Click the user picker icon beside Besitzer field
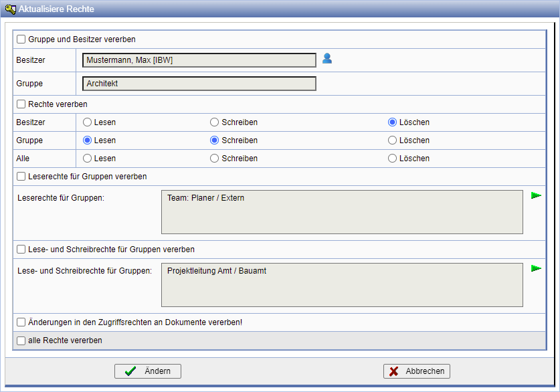 (x=327, y=58)
